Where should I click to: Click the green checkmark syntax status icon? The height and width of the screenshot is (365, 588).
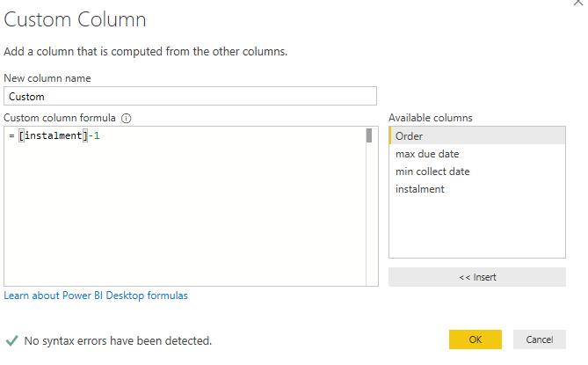pos(11,340)
